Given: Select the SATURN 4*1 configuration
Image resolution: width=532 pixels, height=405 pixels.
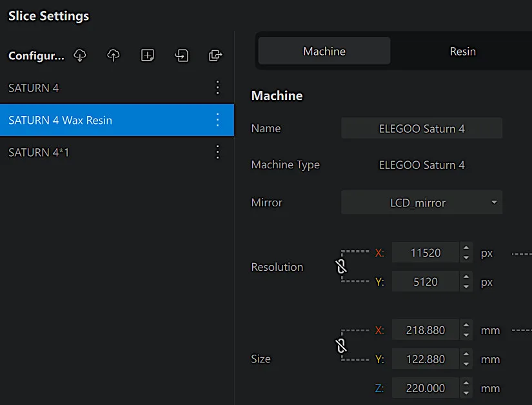Looking at the screenshot, I should tap(117, 152).
